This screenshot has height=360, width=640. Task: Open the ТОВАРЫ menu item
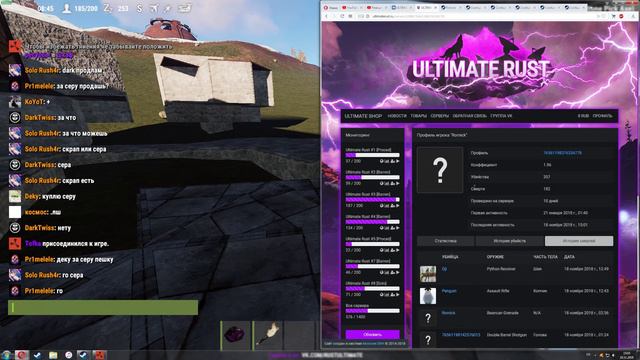(x=418, y=116)
